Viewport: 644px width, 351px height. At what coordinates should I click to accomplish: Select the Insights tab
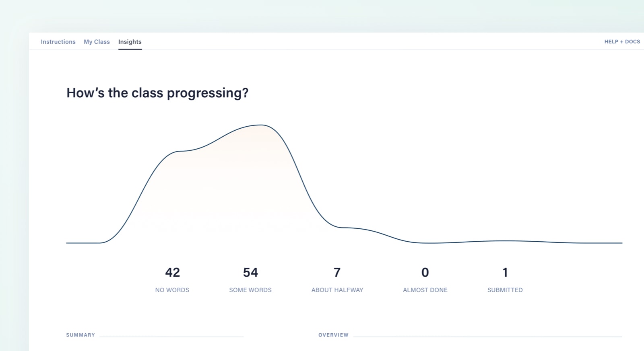click(x=130, y=42)
